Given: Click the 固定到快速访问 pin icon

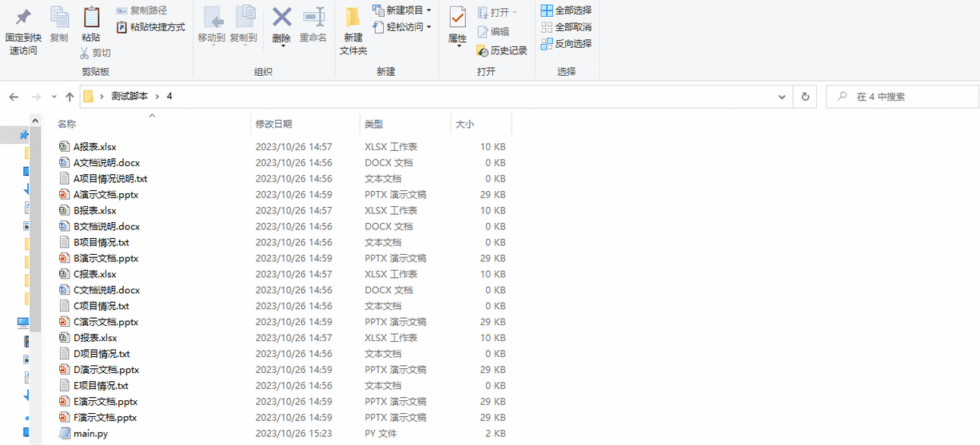Looking at the screenshot, I should (x=23, y=18).
